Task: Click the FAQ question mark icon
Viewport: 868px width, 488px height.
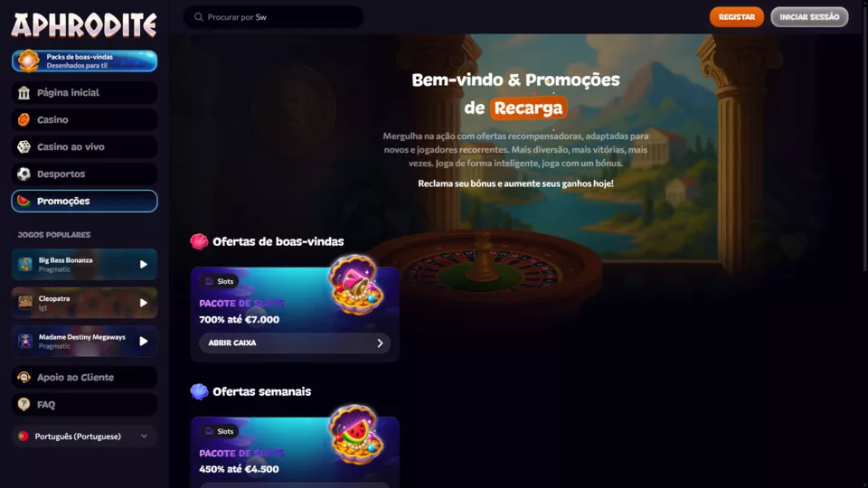Action: point(24,405)
